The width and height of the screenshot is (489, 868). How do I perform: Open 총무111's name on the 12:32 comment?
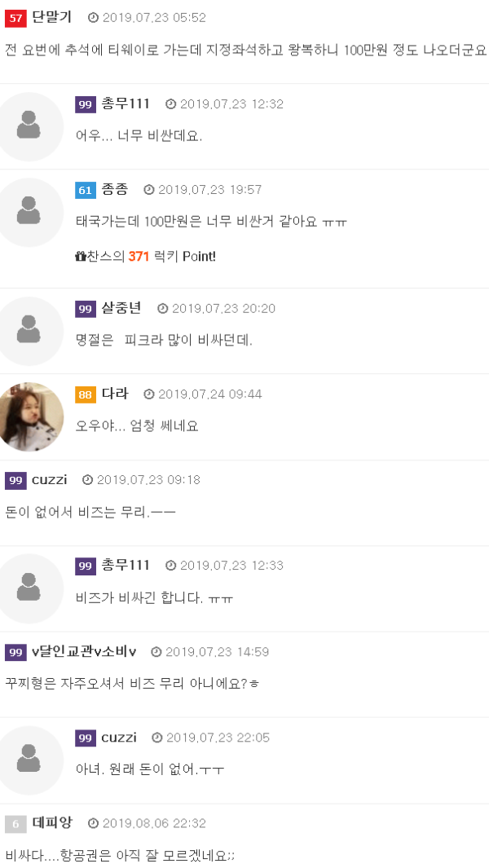click(x=126, y=104)
